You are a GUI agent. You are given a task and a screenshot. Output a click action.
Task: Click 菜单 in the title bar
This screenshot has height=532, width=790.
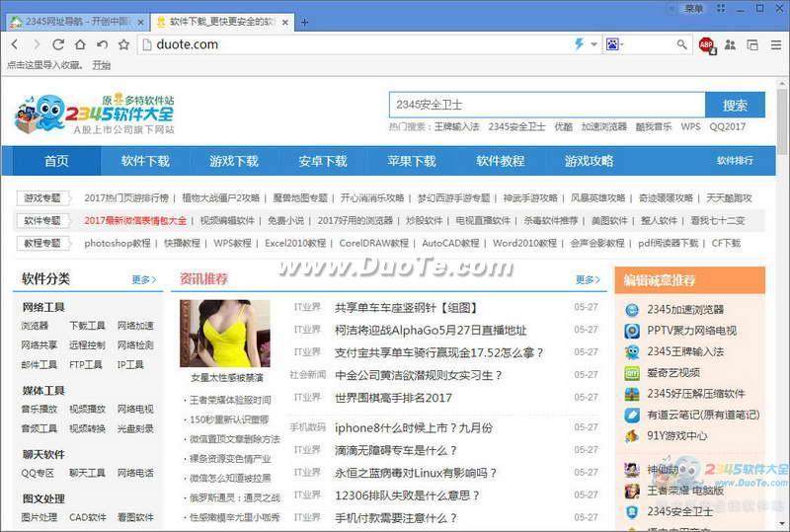(694, 9)
